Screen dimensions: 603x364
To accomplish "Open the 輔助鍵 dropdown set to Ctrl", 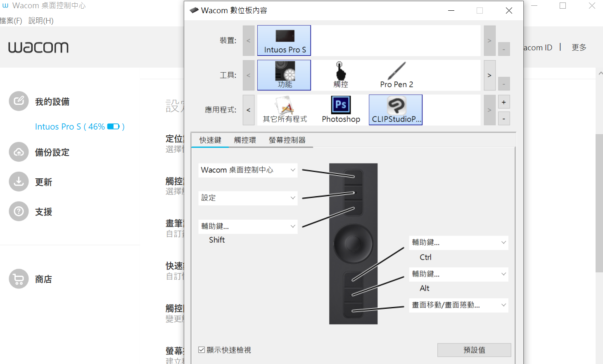I will (x=458, y=243).
